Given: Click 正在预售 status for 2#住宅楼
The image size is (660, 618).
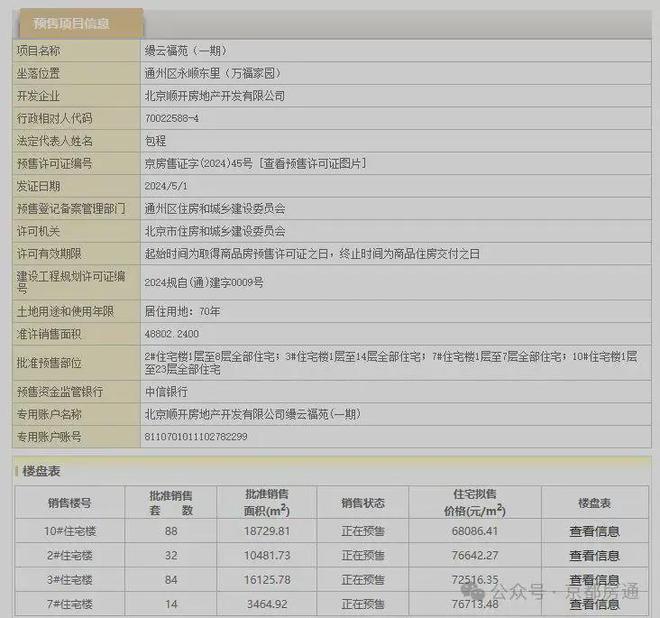Looking at the screenshot, I should (363, 556).
